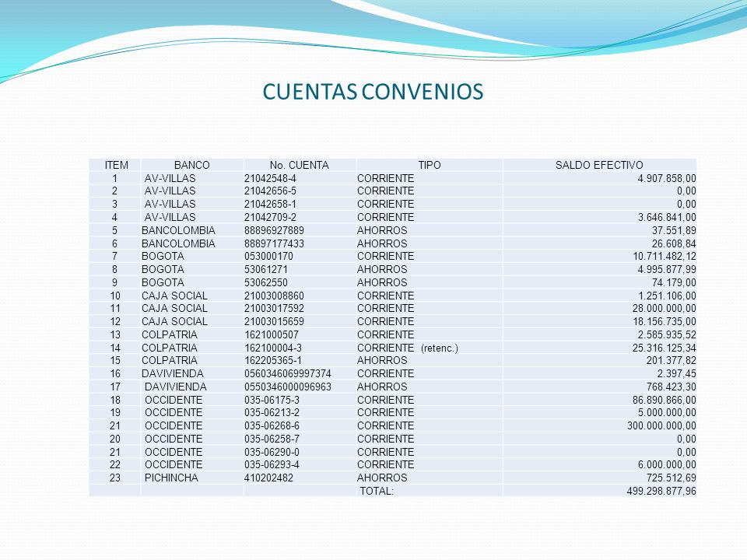
Task: Click account number 88896927889
Action: [x=274, y=230]
